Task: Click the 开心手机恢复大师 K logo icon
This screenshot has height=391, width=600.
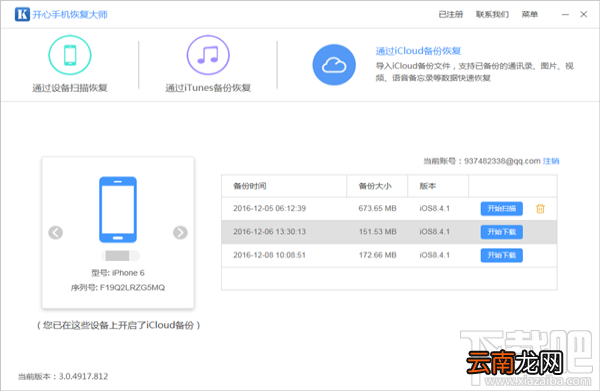Action: coord(22,14)
